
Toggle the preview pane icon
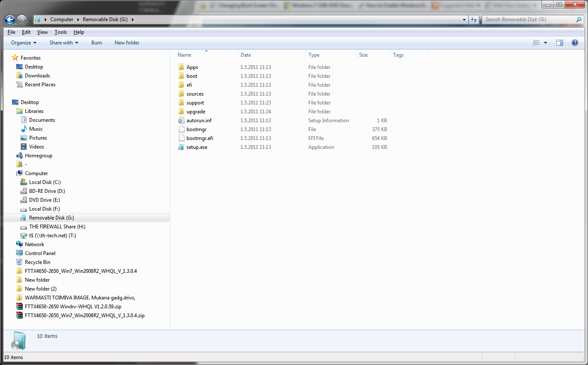tap(560, 43)
